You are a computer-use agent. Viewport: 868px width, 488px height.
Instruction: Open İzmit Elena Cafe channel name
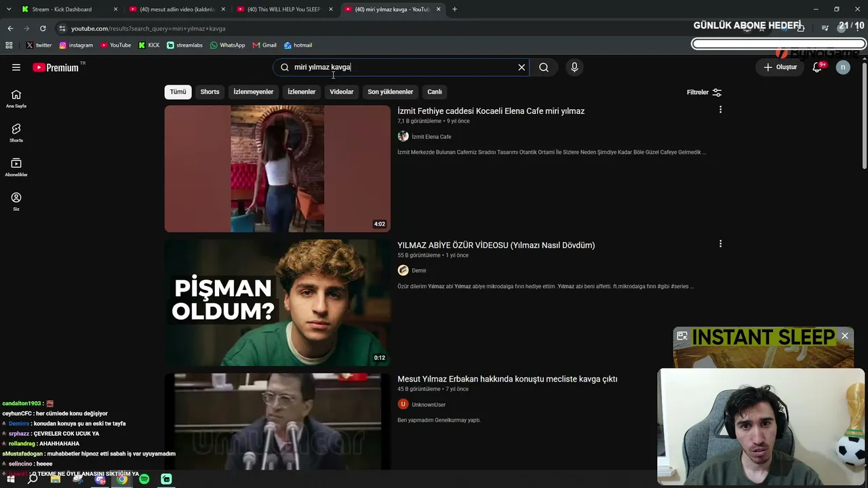431,137
